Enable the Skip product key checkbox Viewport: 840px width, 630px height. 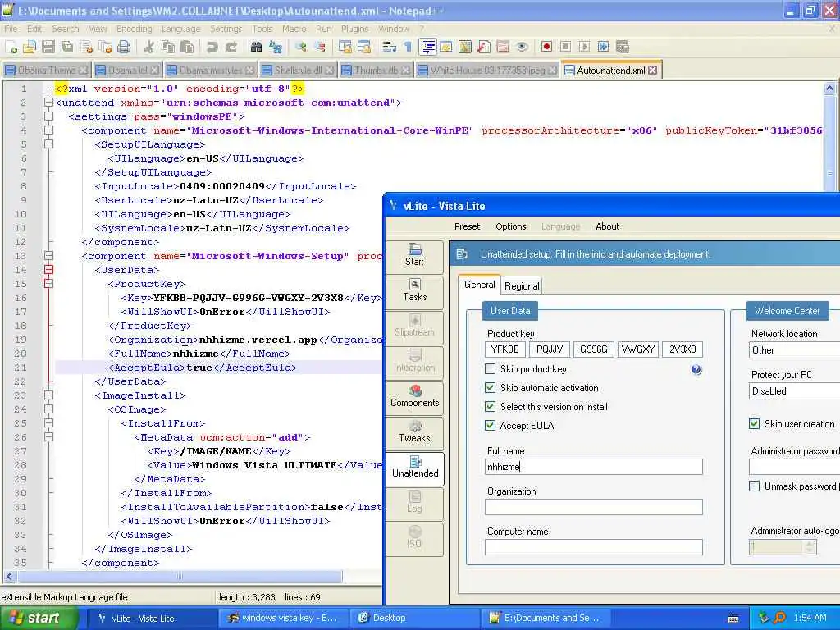490,368
